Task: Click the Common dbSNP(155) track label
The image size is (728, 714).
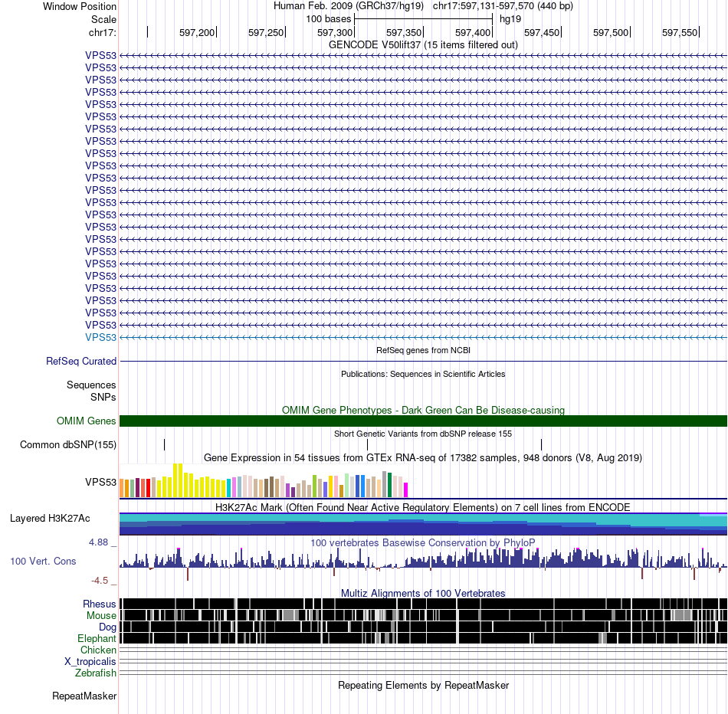Action: pos(67,445)
